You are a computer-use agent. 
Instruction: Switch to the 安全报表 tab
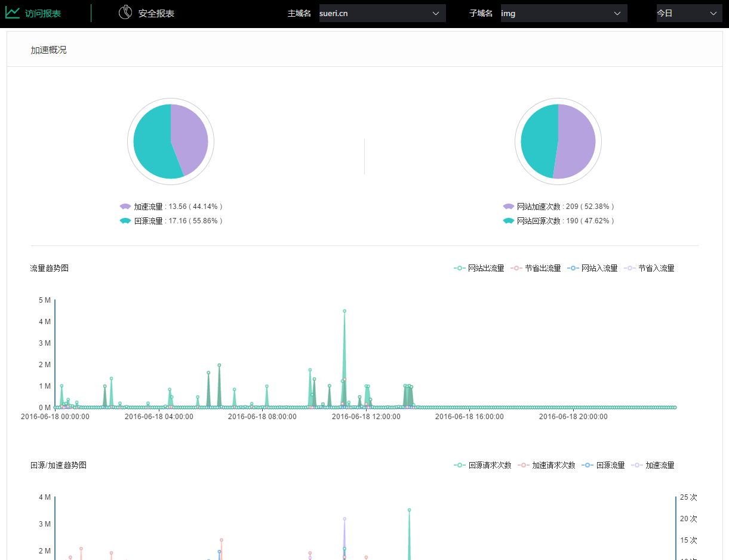[156, 13]
